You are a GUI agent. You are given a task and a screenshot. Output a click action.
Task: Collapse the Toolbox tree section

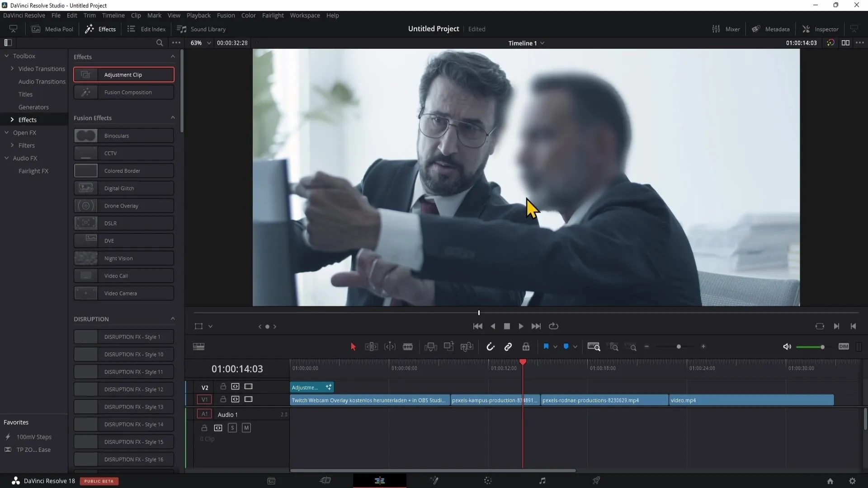tap(6, 56)
